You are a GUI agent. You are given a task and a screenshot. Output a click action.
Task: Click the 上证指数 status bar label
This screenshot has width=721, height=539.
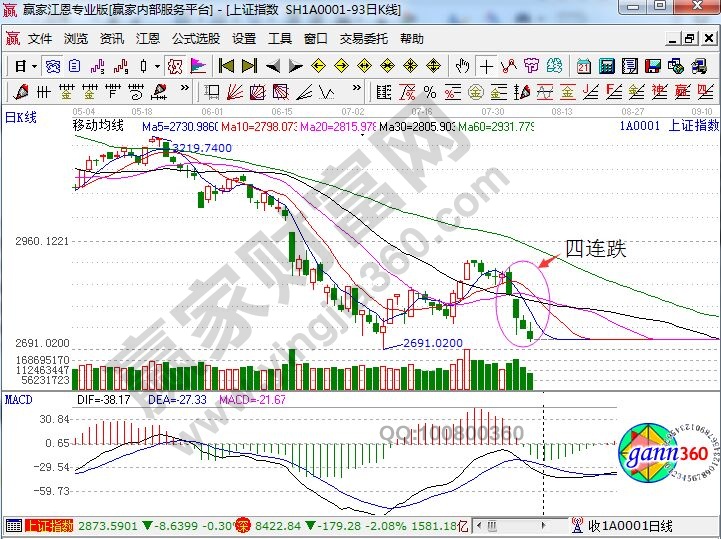pos(48,525)
